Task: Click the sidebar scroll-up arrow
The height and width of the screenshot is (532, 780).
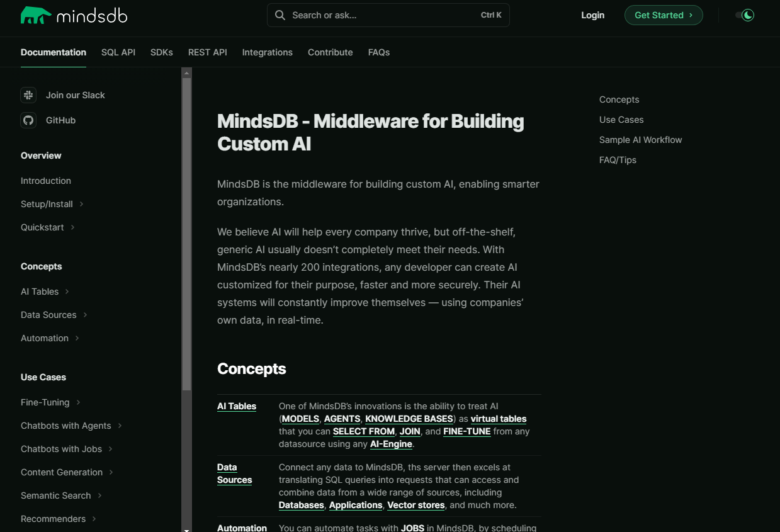Action: (186, 73)
